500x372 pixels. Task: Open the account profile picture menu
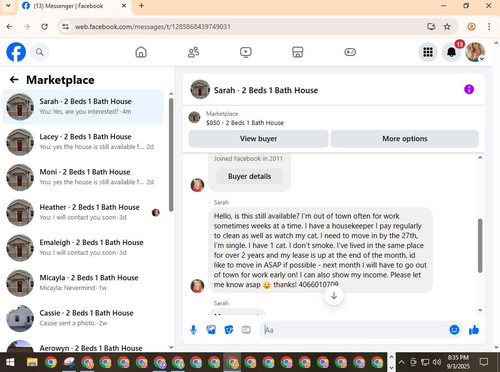(x=475, y=52)
